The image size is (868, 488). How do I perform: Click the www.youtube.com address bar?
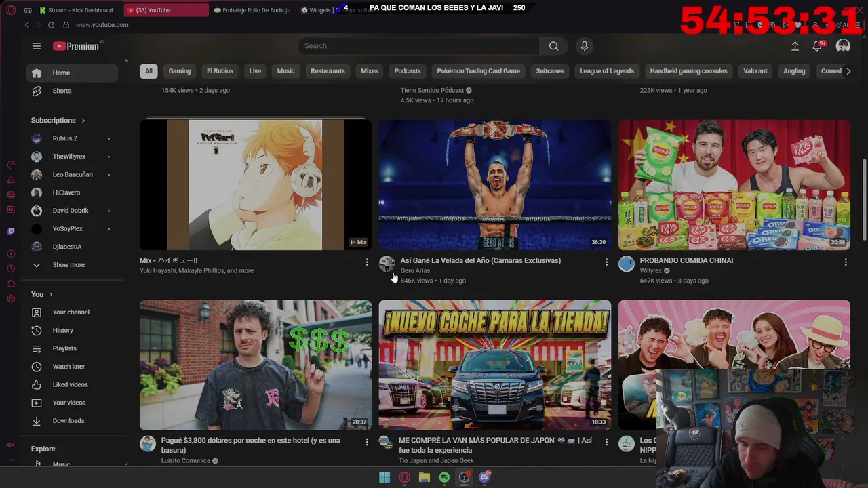[102, 25]
